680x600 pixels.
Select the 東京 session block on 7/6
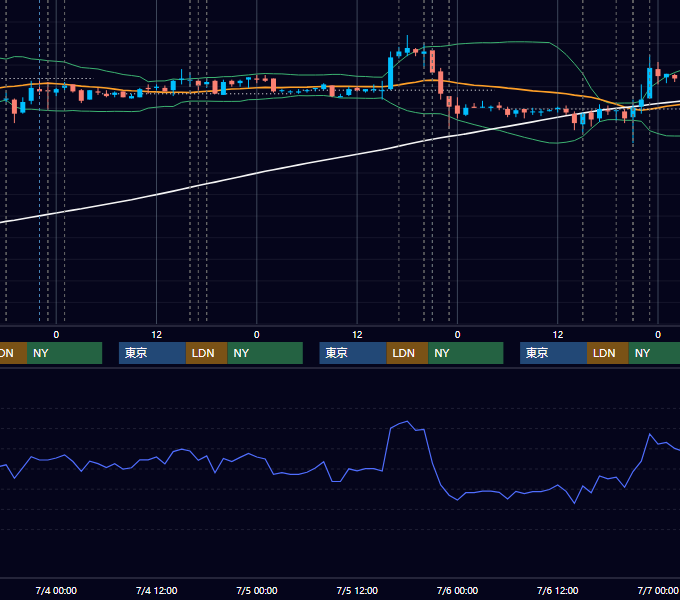[553, 353]
